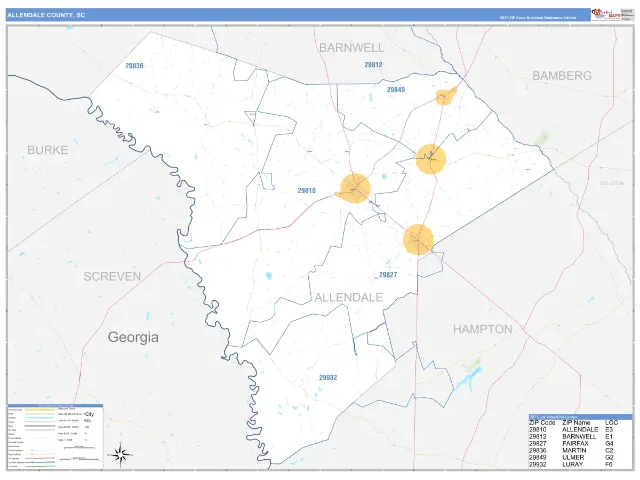640x480 pixels.
Task: Click ULMER in the ZIP index table
Action: tap(573, 458)
